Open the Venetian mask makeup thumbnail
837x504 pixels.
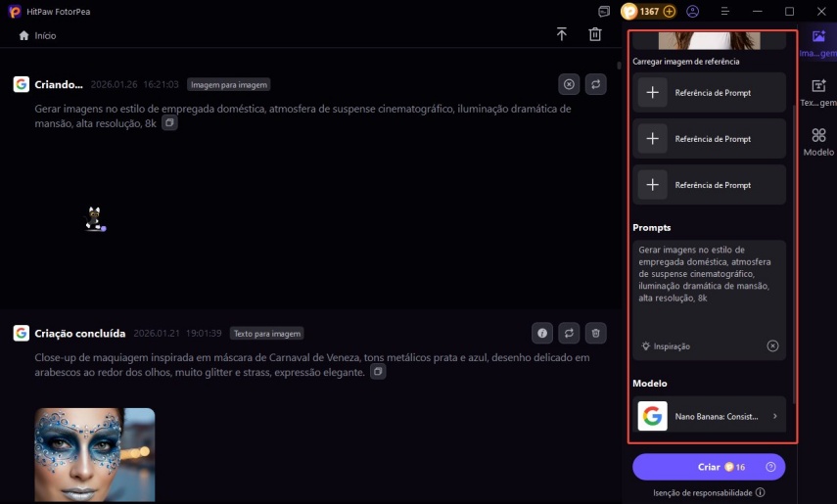pos(95,455)
